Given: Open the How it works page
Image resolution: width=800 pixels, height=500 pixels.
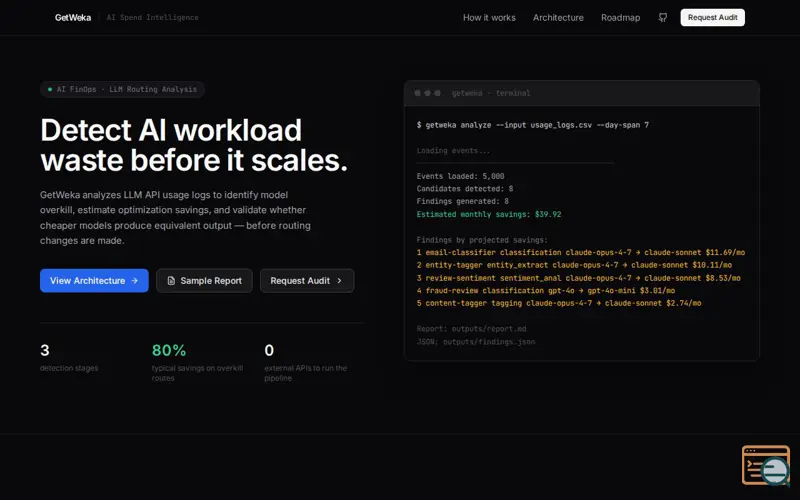Looking at the screenshot, I should tap(489, 17).
